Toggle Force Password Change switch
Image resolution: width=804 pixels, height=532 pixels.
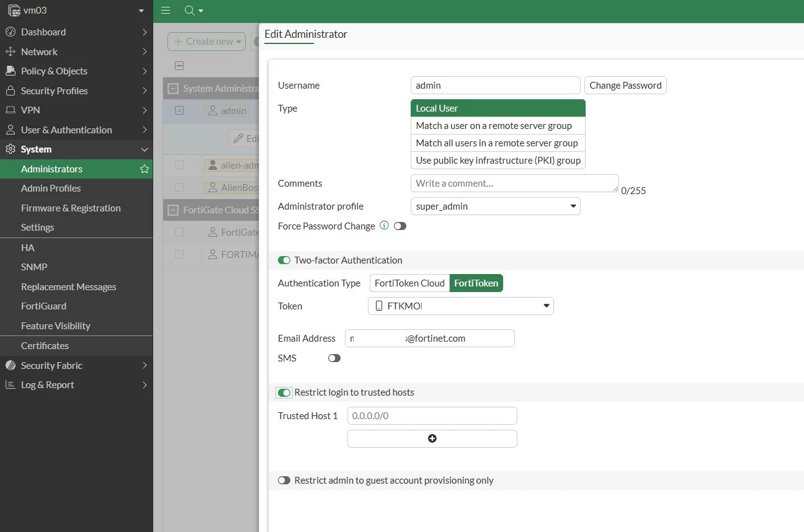click(400, 226)
